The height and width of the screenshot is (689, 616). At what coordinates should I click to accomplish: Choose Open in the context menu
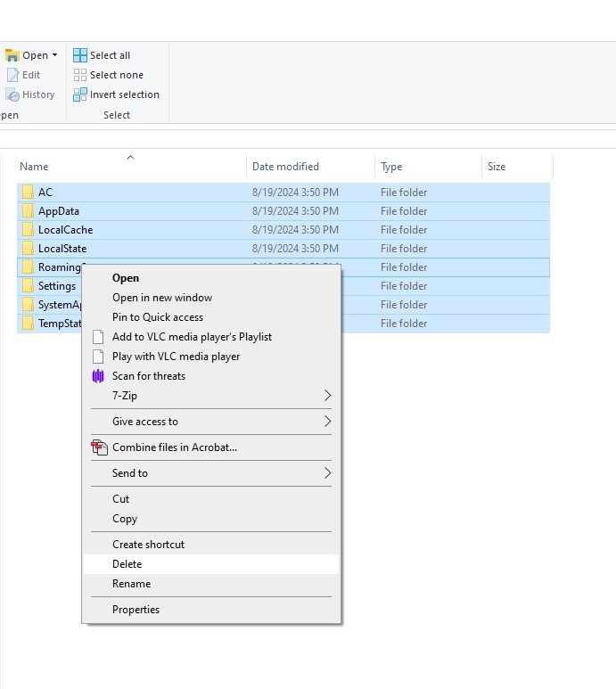[x=211, y=278]
